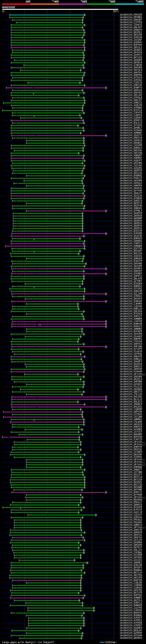Click the purple alignment bar for UniRef100_Q8S3L3
Viewport: 146px width, 644px height.
point(48,47)
